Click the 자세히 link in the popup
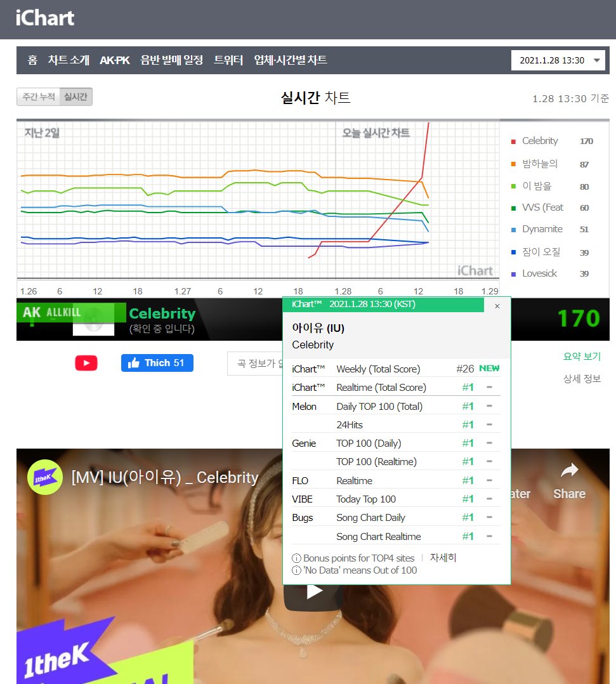The height and width of the screenshot is (684, 616). tap(443, 558)
